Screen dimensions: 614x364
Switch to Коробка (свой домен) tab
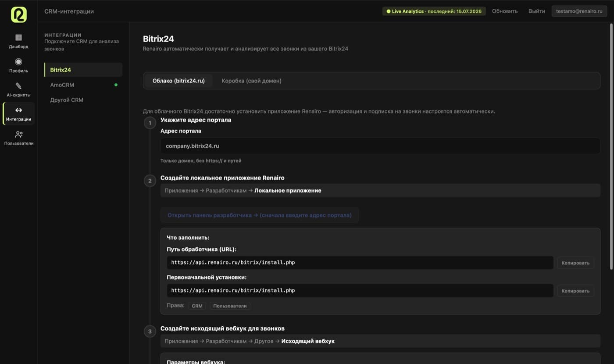[251, 81]
